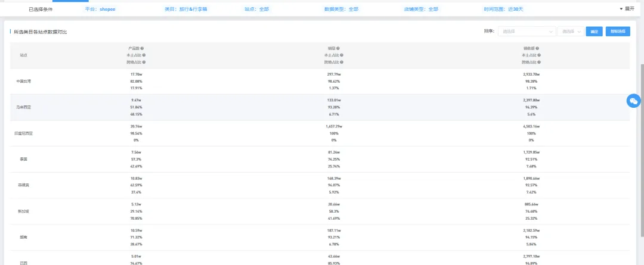
Task: Click the 17.70w product count value
Action: pos(137,74)
